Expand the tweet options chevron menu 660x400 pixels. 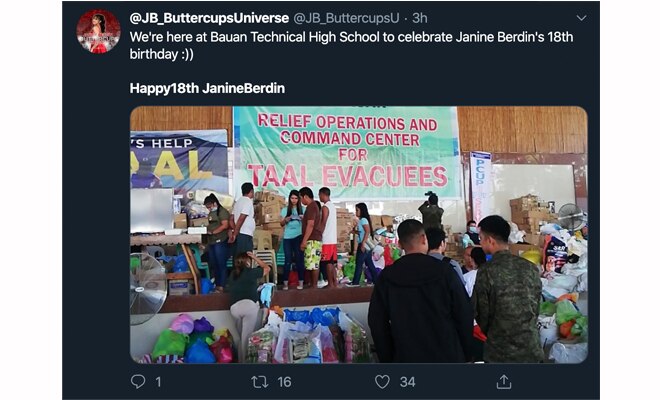point(581,18)
